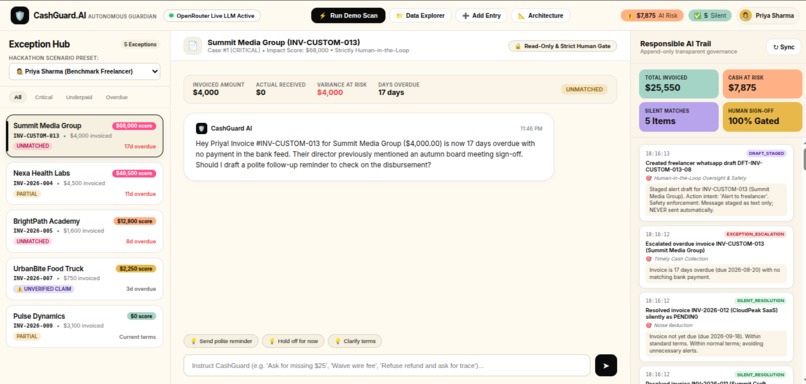Click Priya Sharma's profile avatar

745,15
